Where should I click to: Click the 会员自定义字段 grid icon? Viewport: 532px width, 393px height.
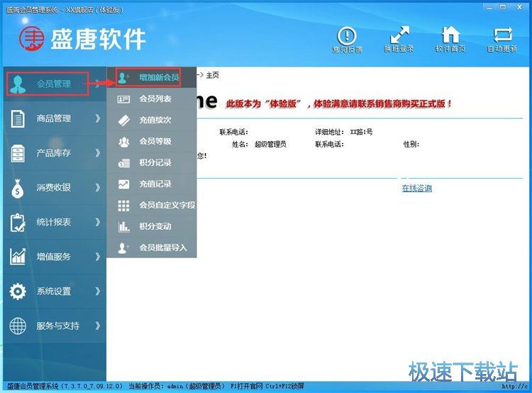[123, 205]
